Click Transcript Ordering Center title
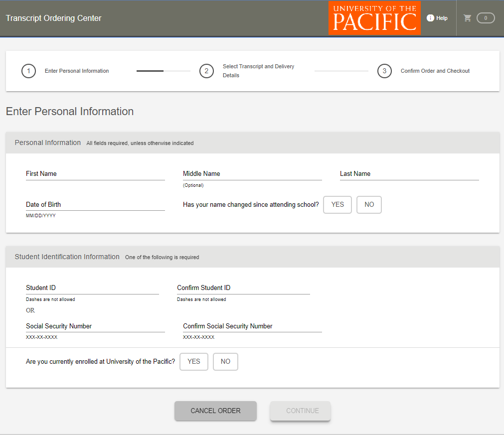The height and width of the screenshot is (435, 504). point(53,18)
